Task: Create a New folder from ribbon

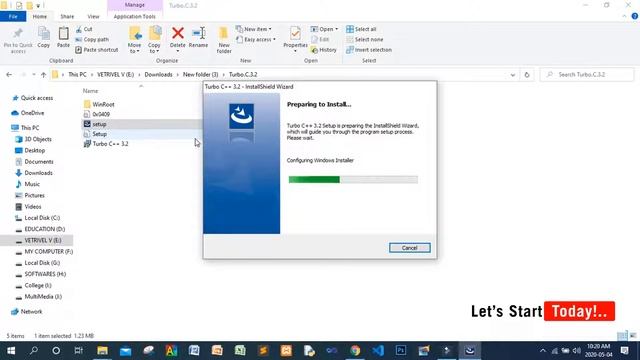Action: coord(224,40)
